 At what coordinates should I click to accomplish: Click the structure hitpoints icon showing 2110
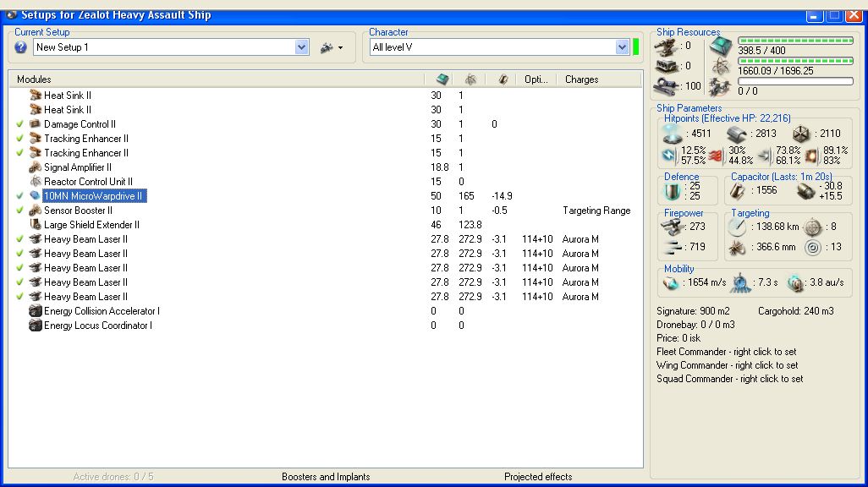[801, 134]
